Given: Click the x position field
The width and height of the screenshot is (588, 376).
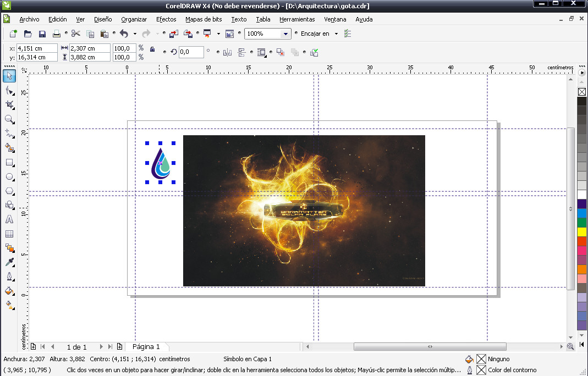Looking at the screenshot, I should click(x=37, y=48).
